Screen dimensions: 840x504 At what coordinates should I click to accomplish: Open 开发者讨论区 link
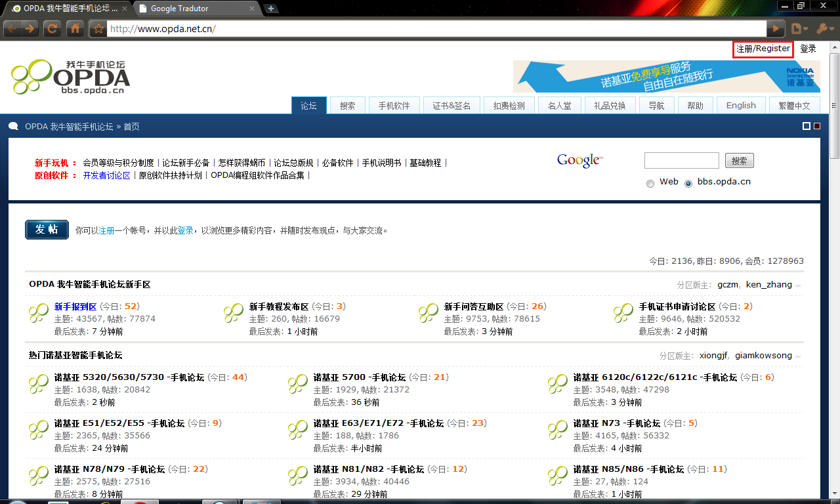point(106,175)
